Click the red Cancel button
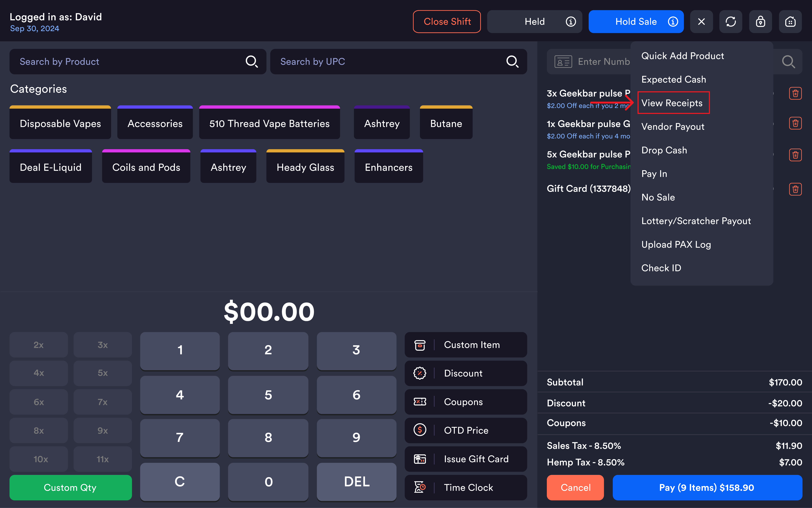Screen dimensions: 812x508 coord(575,488)
